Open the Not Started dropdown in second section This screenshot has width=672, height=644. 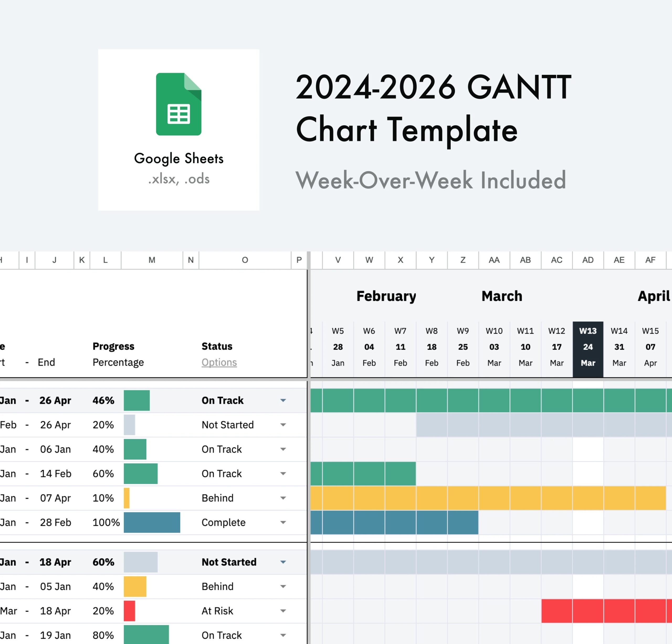283,562
